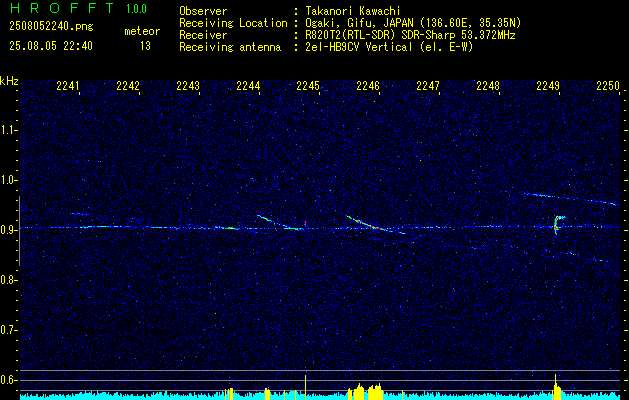The height and width of the screenshot is (400, 629).
Task: Click the yellow power spike below 2249
Action: (x=556, y=387)
